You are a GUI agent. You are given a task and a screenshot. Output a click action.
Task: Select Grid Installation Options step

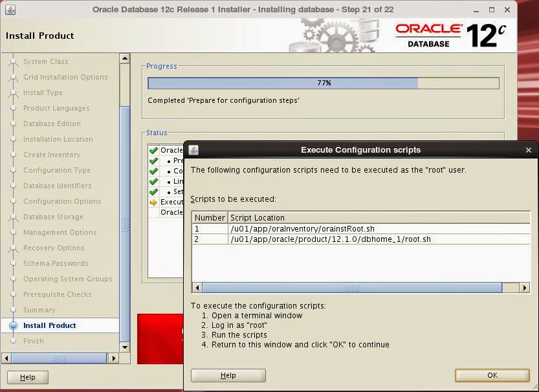(65, 77)
